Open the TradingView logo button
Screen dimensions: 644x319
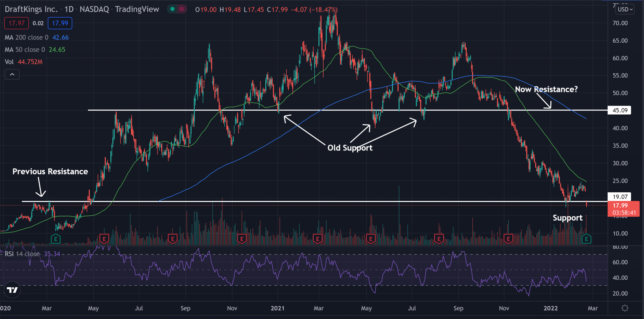click(x=12, y=290)
